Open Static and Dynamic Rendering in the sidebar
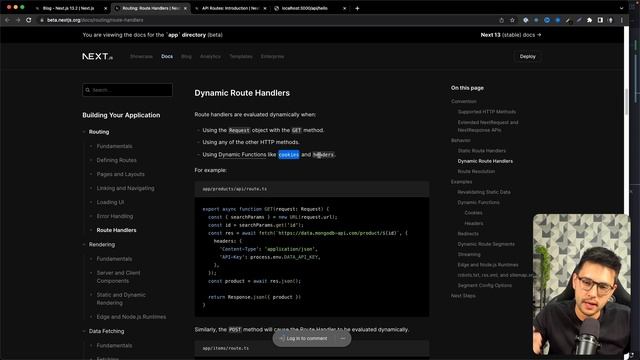 tap(121, 299)
